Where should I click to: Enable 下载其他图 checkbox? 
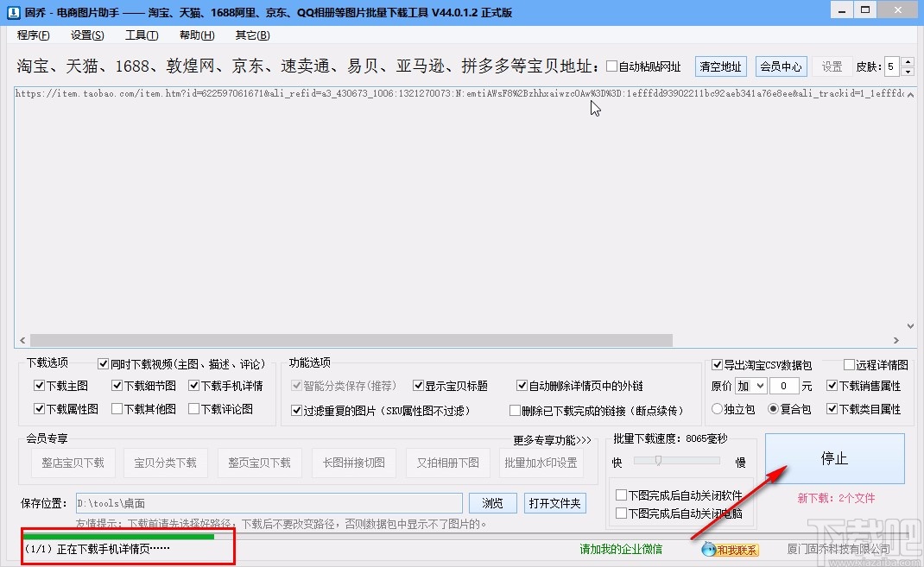click(117, 408)
